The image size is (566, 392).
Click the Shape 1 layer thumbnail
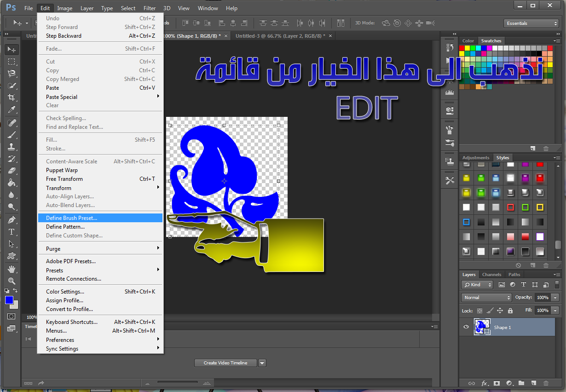click(481, 327)
